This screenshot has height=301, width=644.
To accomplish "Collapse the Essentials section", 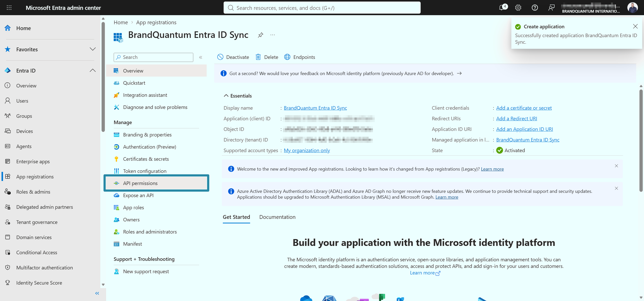I will [x=237, y=96].
